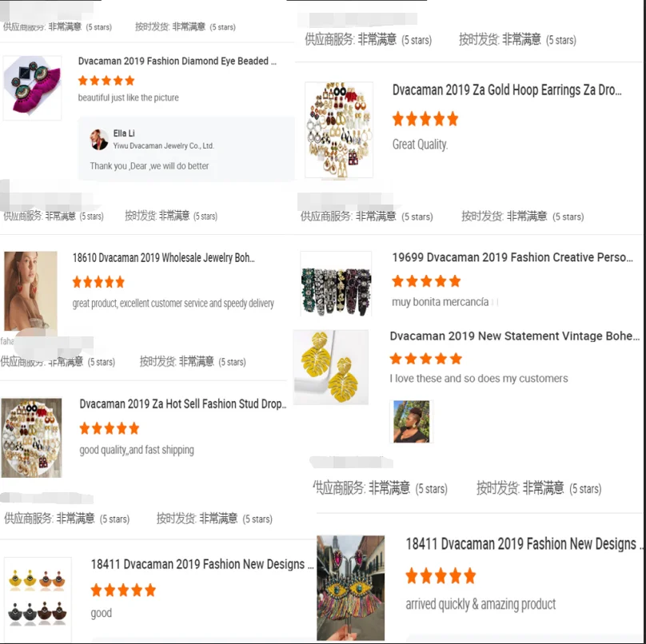Open Dvacaman Za Hot Sell Fashion Stud link

(183, 404)
